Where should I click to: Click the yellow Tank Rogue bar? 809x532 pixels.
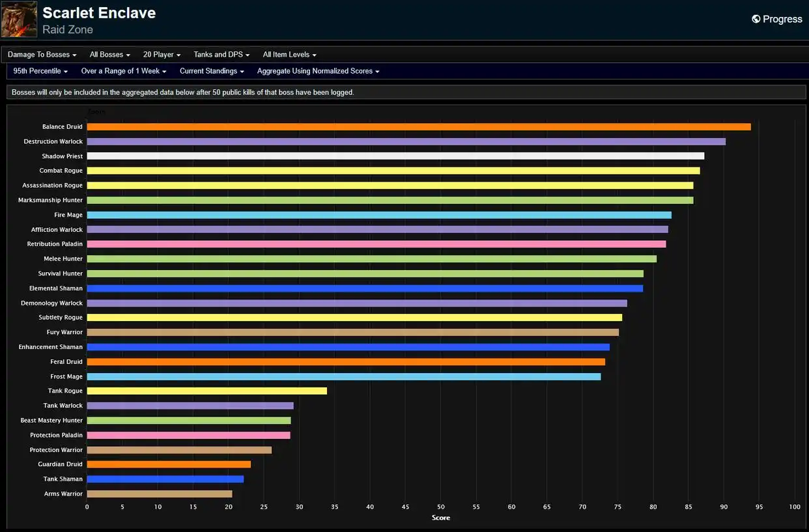click(x=207, y=391)
